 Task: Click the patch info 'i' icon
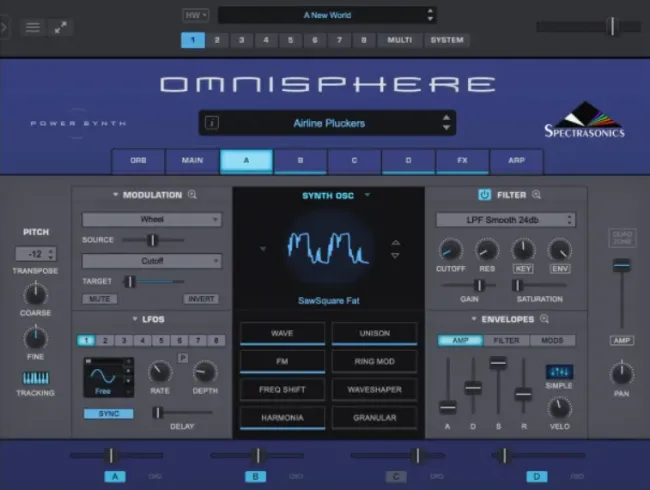[212, 123]
